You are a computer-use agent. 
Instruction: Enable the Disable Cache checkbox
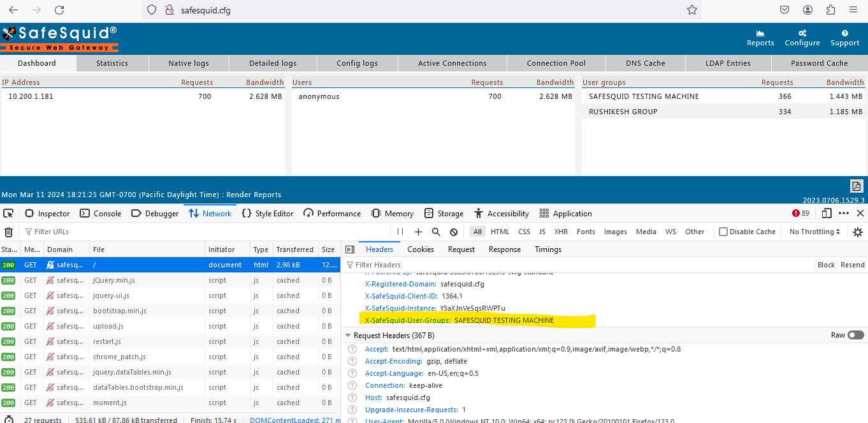(723, 232)
